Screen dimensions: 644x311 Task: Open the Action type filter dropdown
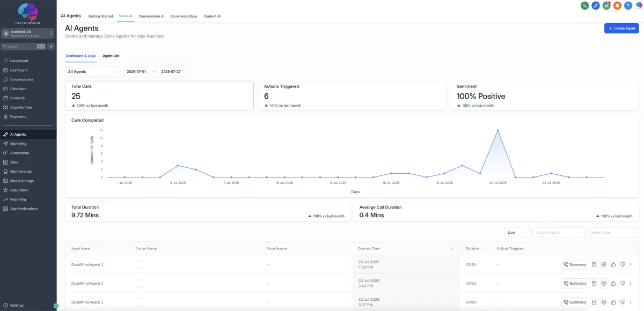click(612, 232)
